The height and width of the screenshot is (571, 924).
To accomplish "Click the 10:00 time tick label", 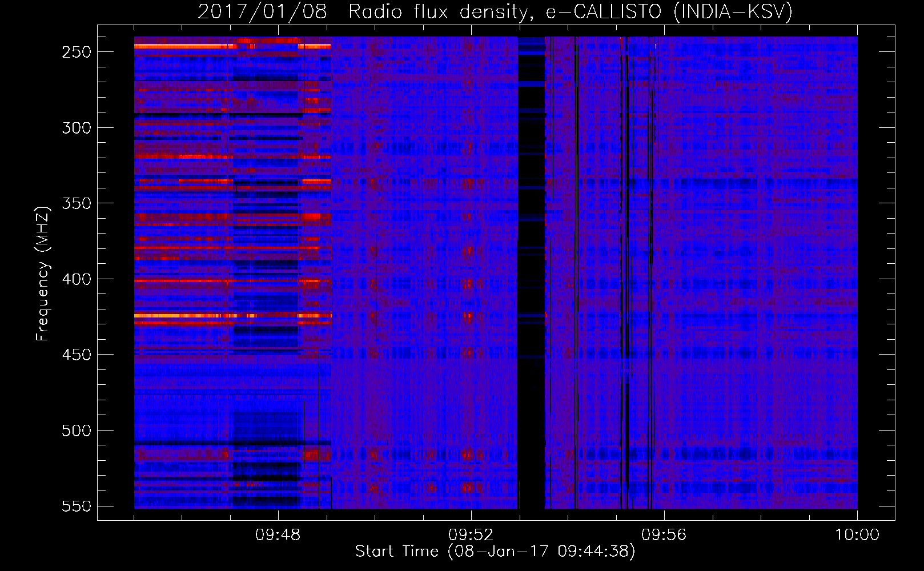I will coord(857,535).
